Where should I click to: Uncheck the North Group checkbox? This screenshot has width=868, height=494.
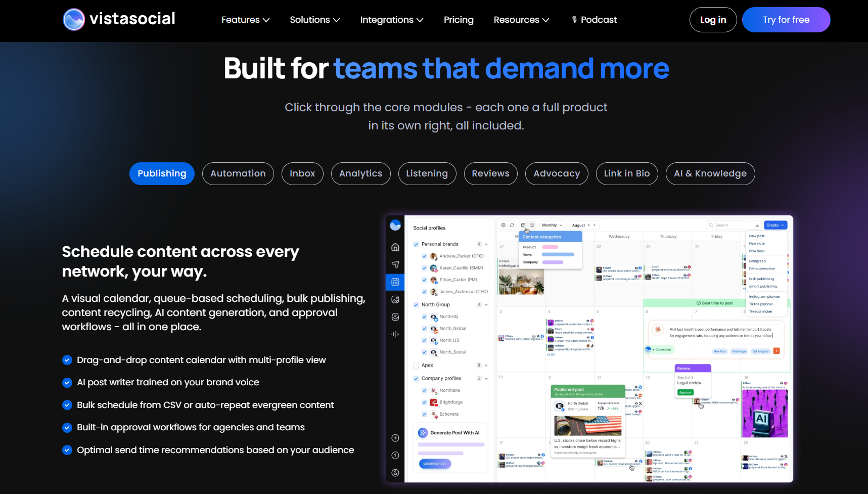coord(416,305)
